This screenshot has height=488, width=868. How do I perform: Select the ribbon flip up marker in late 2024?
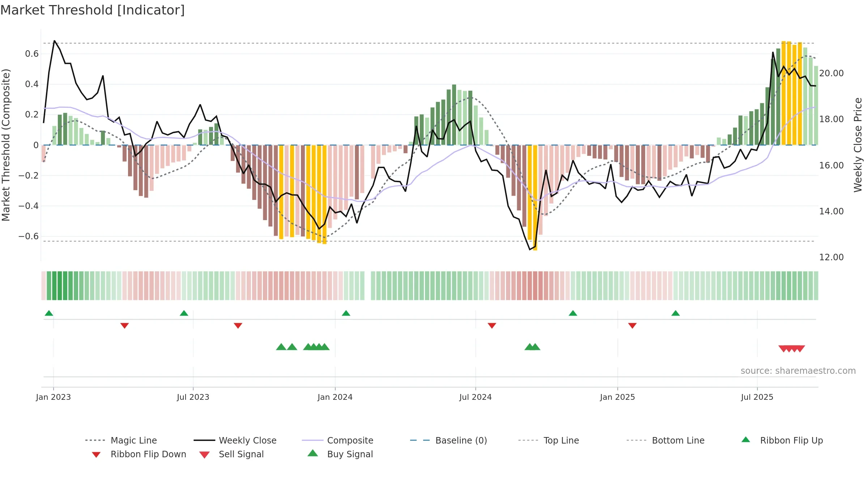(573, 313)
